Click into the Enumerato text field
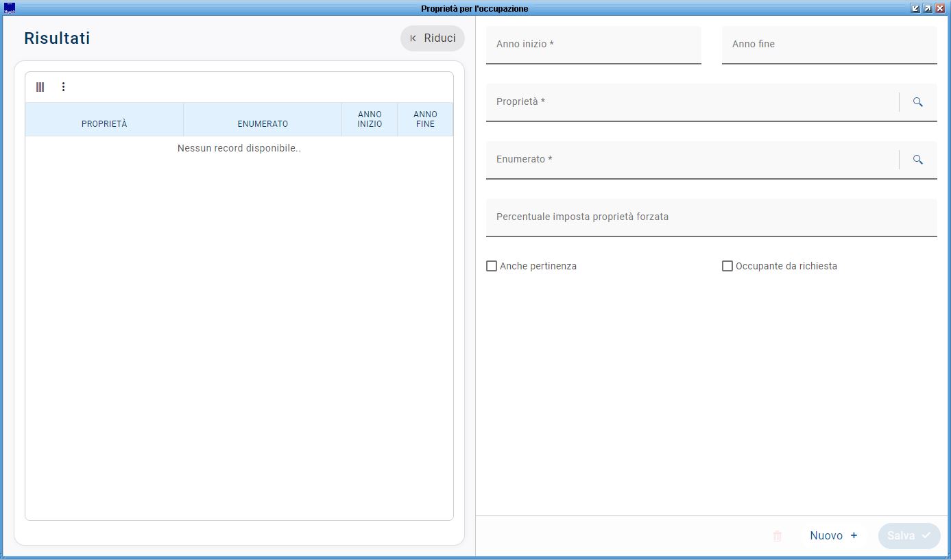 [x=691, y=160]
